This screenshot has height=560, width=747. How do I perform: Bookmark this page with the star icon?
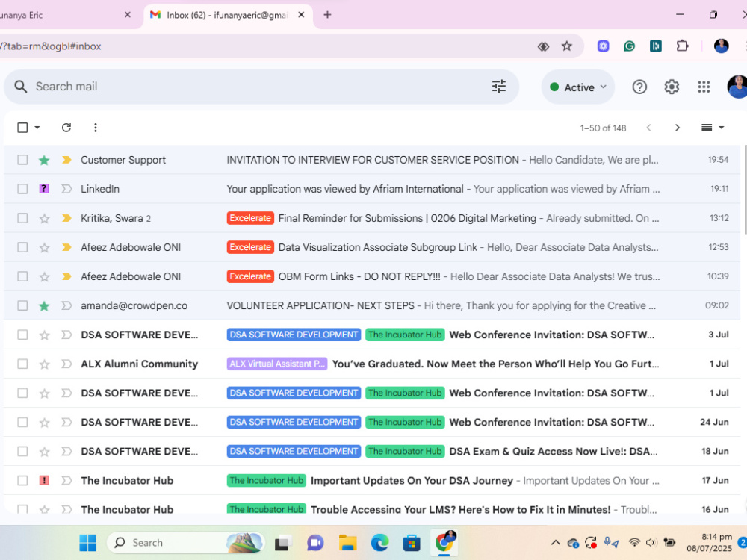566,46
